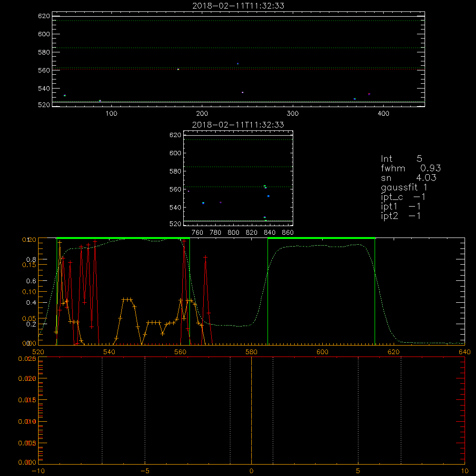Click the top plot's title 2018-02-11T11:32:33
476x476 pixels.
pos(238,6)
